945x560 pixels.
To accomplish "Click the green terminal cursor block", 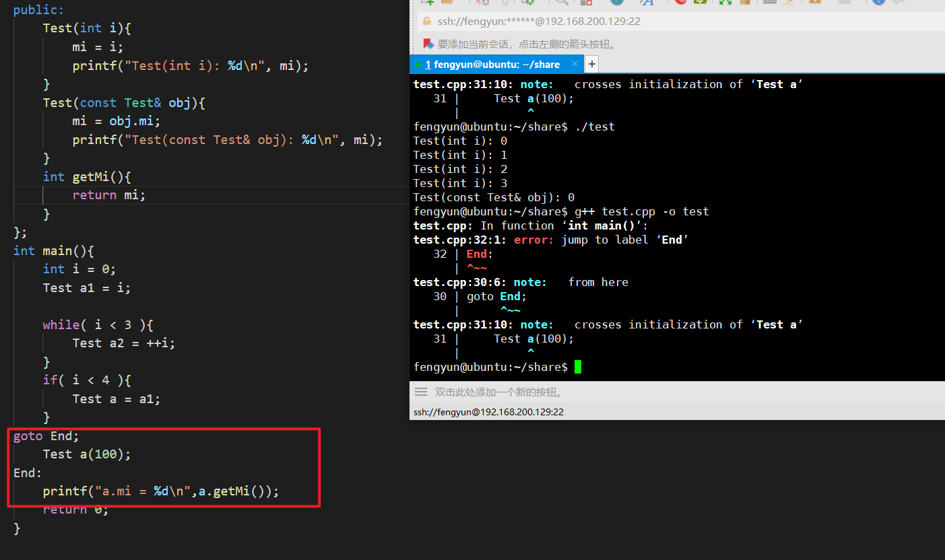I will pyautogui.click(x=577, y=367).
